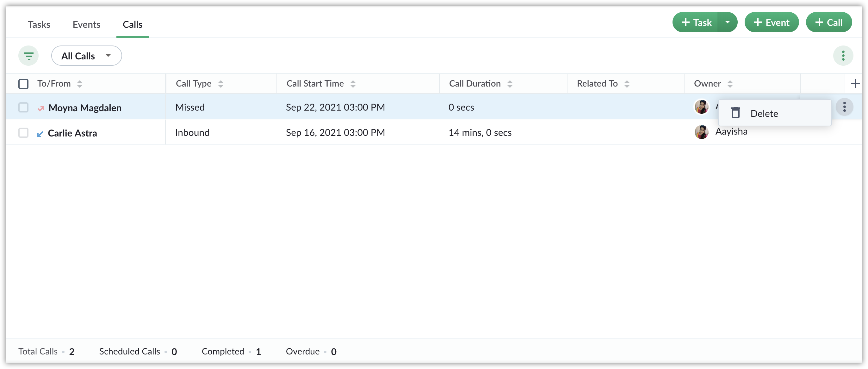Sort by Related To column arrows
The height and width of the screenshot is (369, 868).
pos(627,84)
